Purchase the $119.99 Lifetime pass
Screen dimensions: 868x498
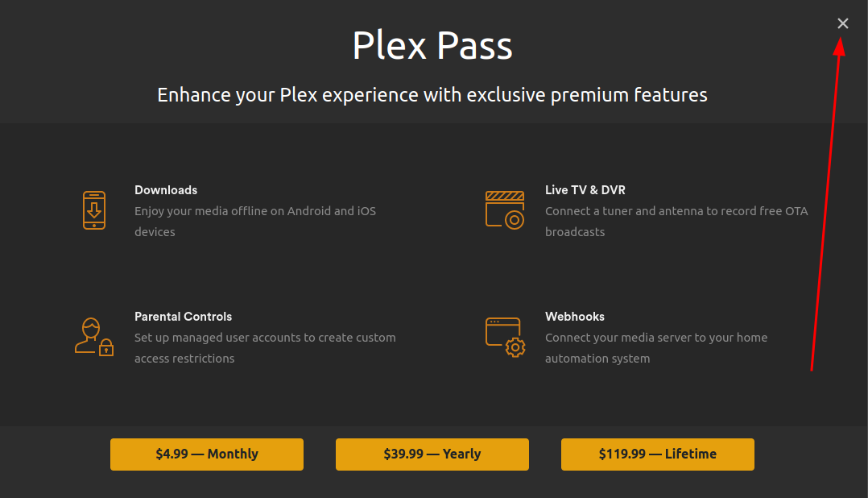657,454
